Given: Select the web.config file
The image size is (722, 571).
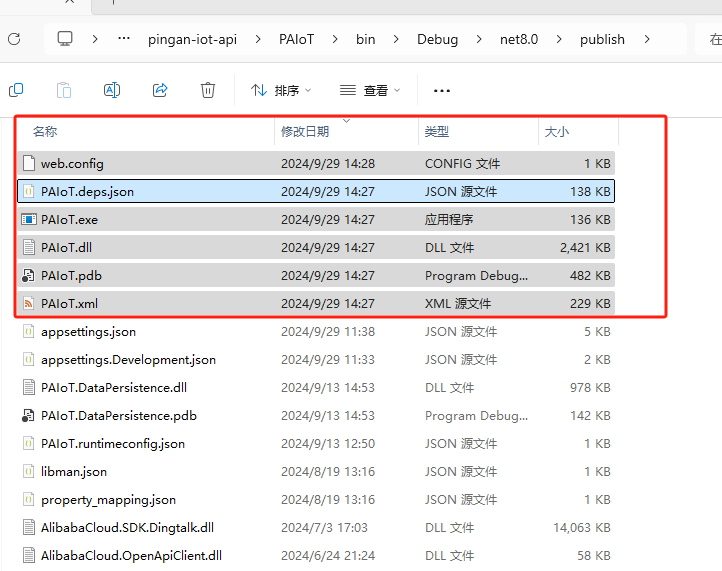Looking at the screenshot, I should click(72, 163).
